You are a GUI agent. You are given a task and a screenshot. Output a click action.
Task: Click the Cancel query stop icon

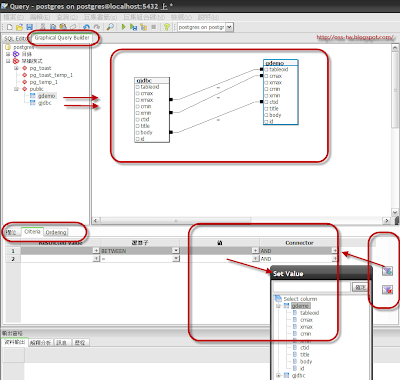[154, 27]
